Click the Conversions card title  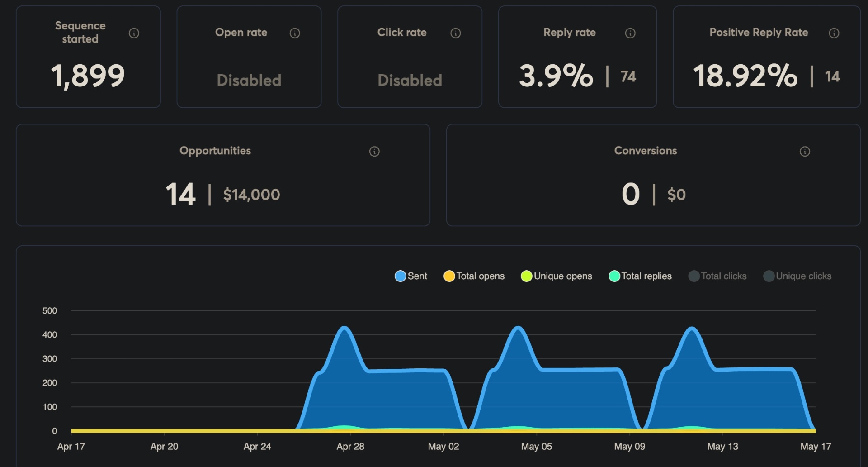(x=646, y=151)
